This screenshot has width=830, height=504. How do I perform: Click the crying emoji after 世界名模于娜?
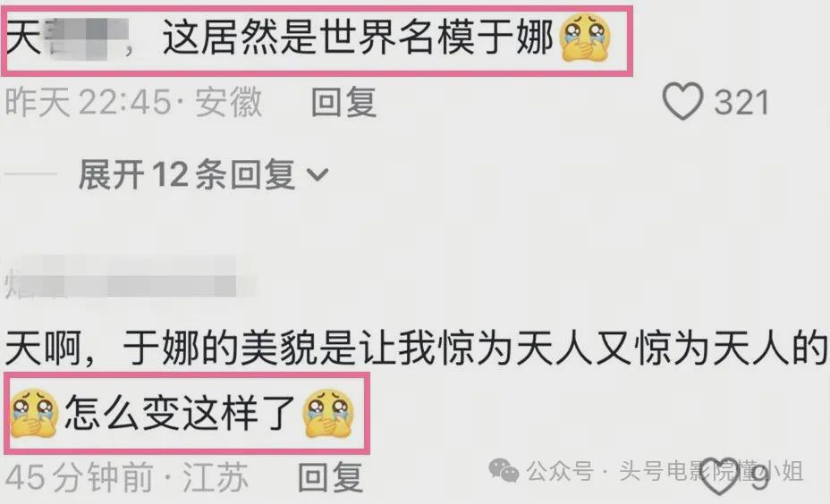586,37
